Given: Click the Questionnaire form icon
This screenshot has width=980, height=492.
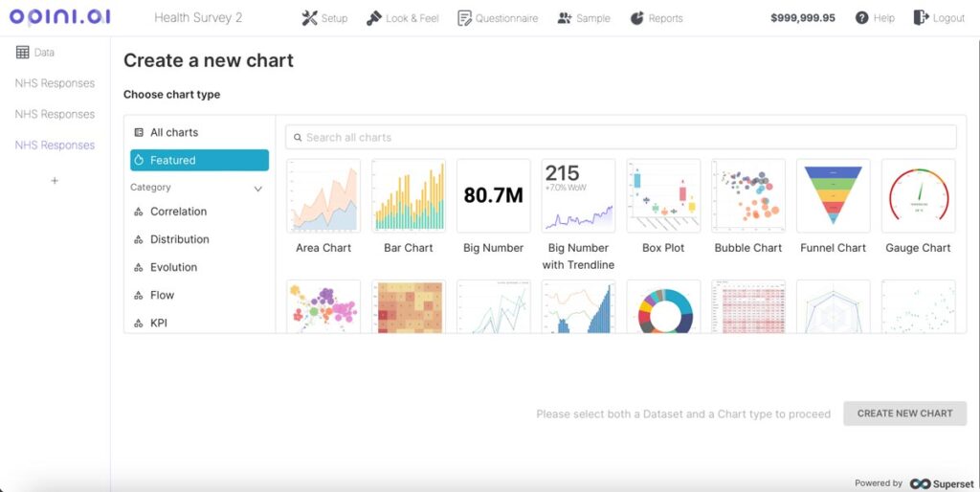Looking at the screenshot, I should [x=464, y=18].
